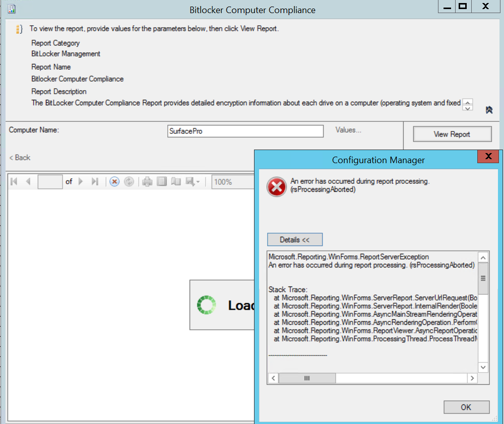Click the red error icon in the dialog

pos(276,187)
